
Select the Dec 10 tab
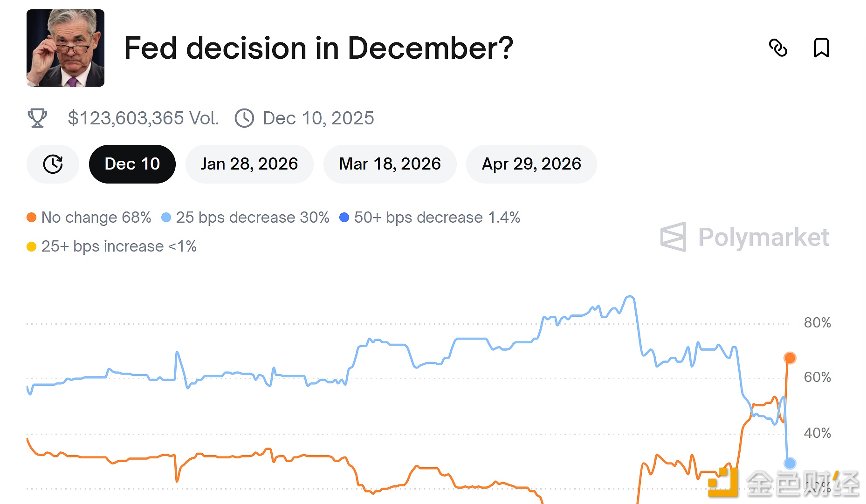[132, 163]
